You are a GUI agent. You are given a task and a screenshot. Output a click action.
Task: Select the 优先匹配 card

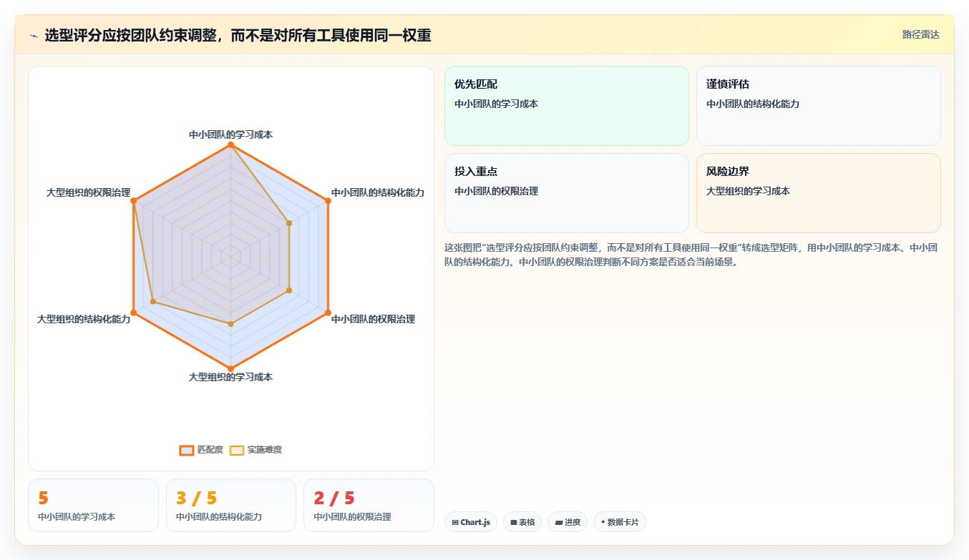(x=566, y=106)
